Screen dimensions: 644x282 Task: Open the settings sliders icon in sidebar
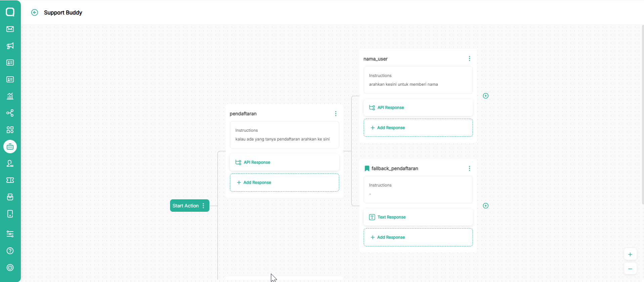[10, 234]
